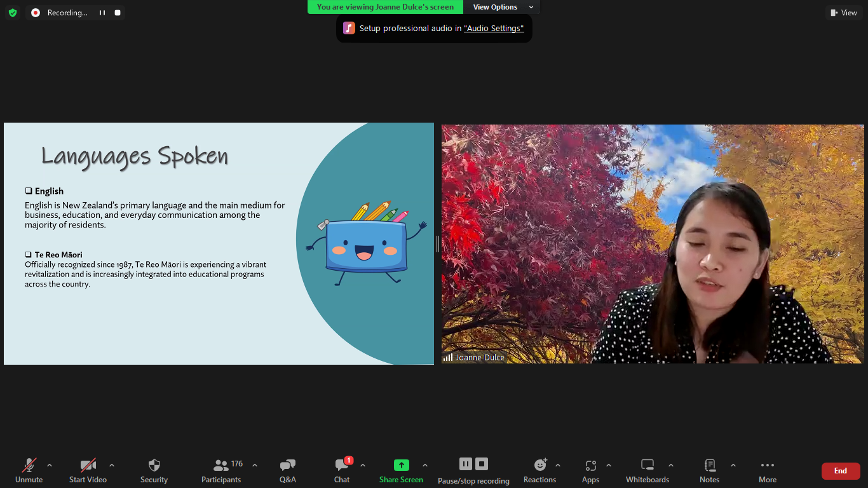Image resolution: width=868 pixels, height=488 pixels.
Task: Click the red End button
Action: (840, 471)
